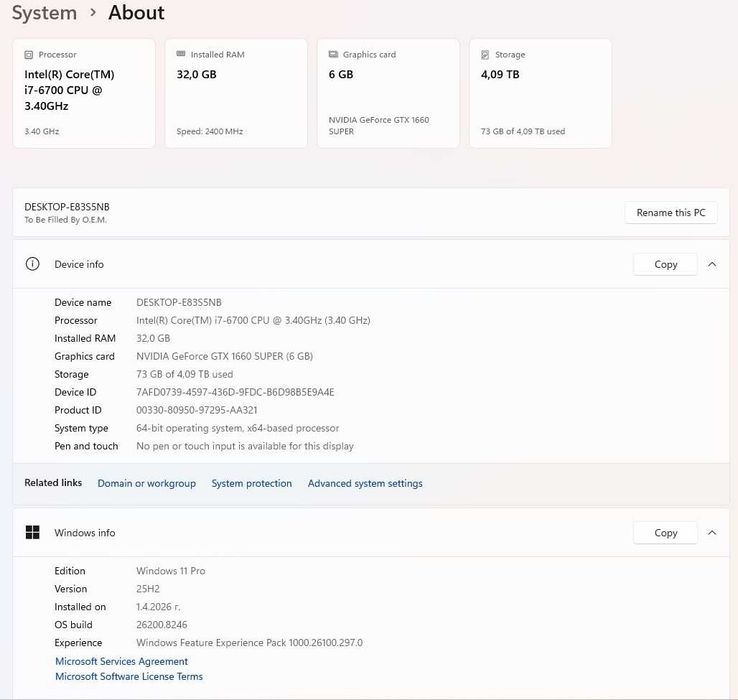738x700 pixels.
Task: Open the Microsoft Services Agreement
Action: click(x=121, y=661)
